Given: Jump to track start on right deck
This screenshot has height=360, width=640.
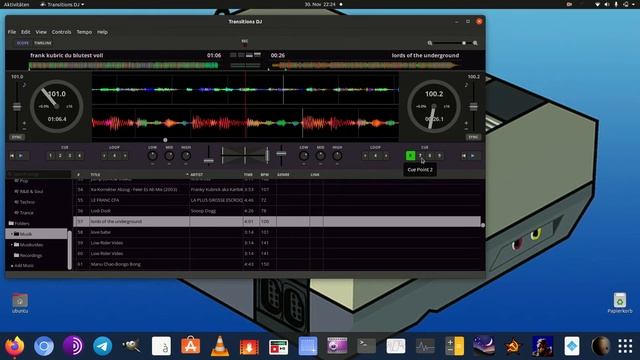Looking at the screenshot, I should pos(464,156).
